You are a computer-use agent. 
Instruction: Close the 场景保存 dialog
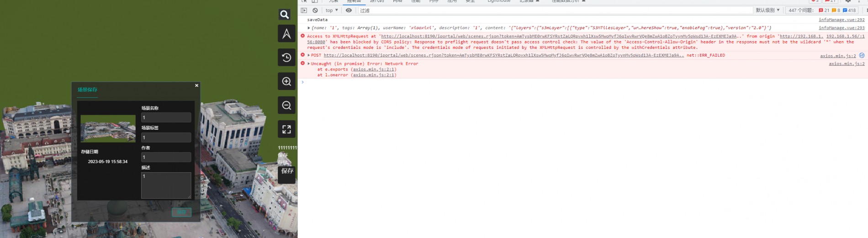[x=197, y=85]
